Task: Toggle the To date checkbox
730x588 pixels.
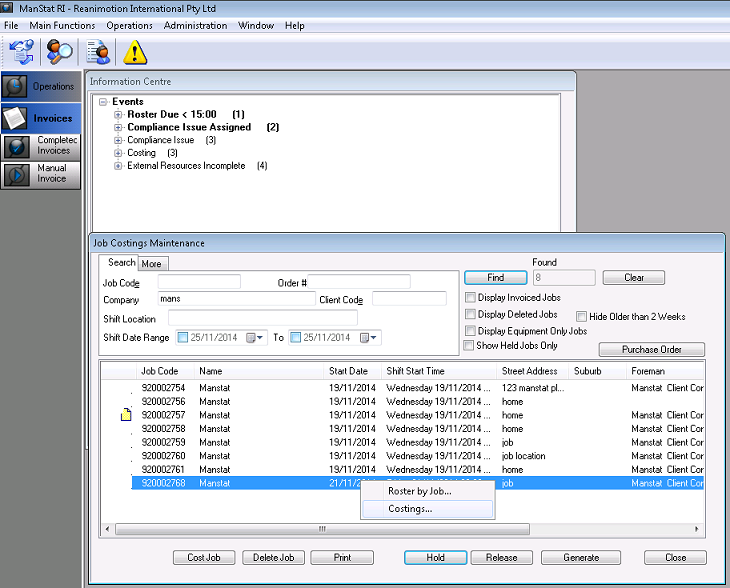Action: [295, 337]
